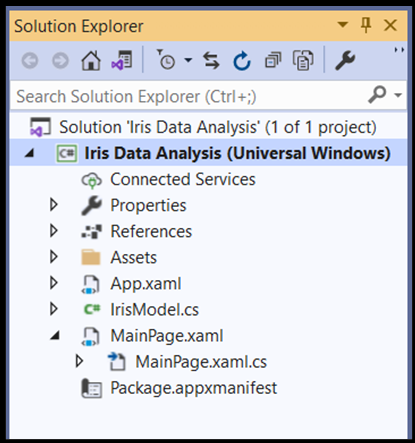
Task: Click the search magnifier icon
Action: coord(377,95)
